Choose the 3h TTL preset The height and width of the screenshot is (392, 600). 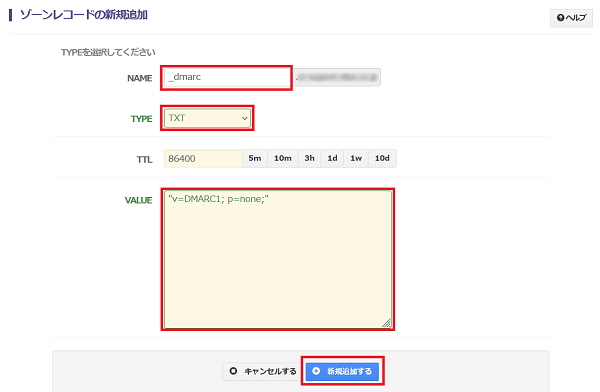pyautogui.click(x=310, y=158)
